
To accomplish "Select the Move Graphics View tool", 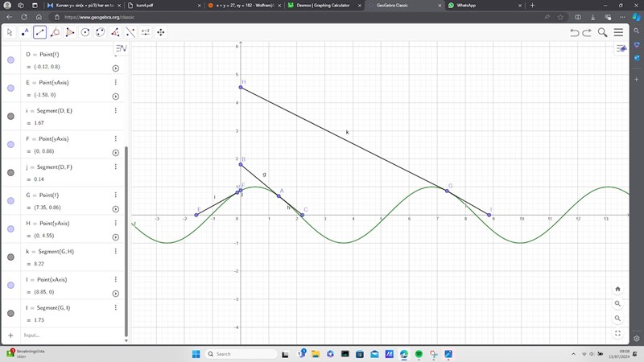I will (x=161, y=32).
